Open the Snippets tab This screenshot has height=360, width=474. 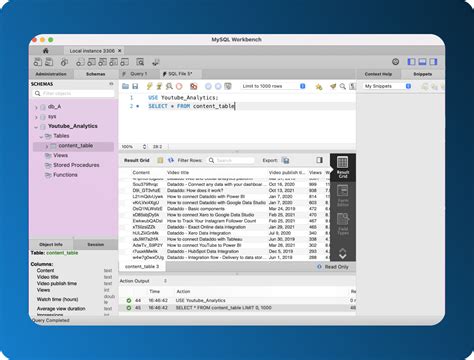click(423, 74)
